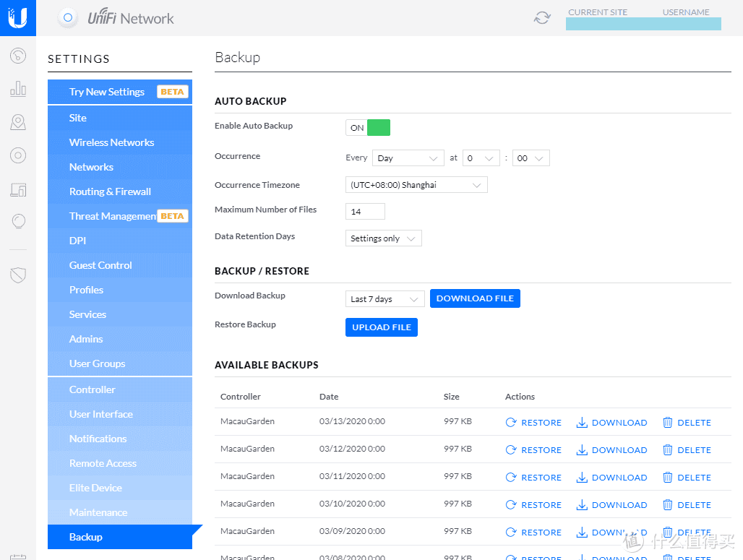The image size is (743, 560).
Task: Click the Maximum Number of Files field
Action: 365,212
